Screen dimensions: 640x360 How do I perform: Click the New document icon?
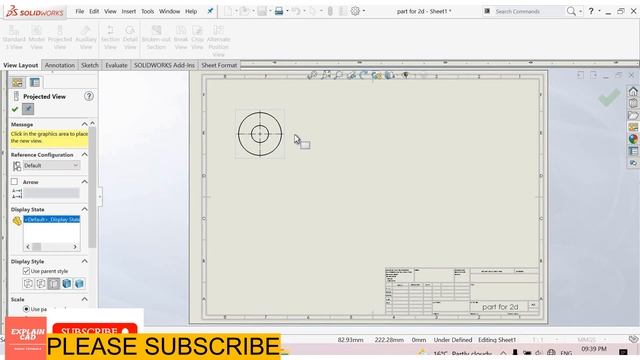(228, 11)
